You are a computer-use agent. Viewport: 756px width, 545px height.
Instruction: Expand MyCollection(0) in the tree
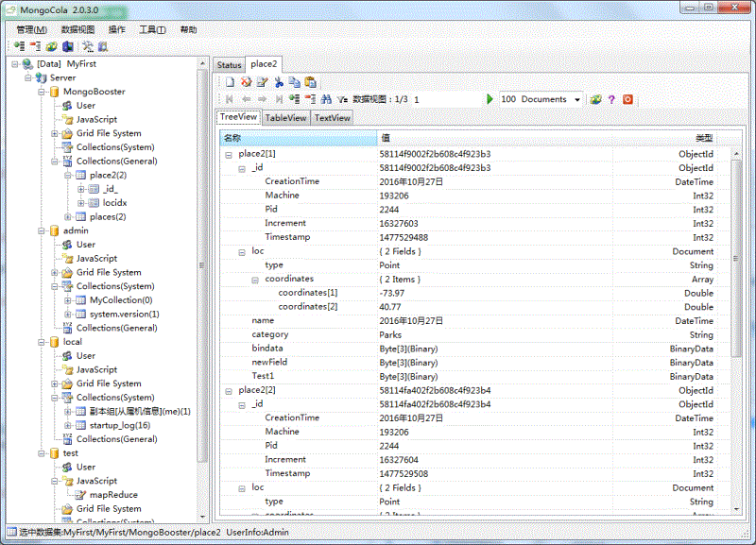(68, 300)
